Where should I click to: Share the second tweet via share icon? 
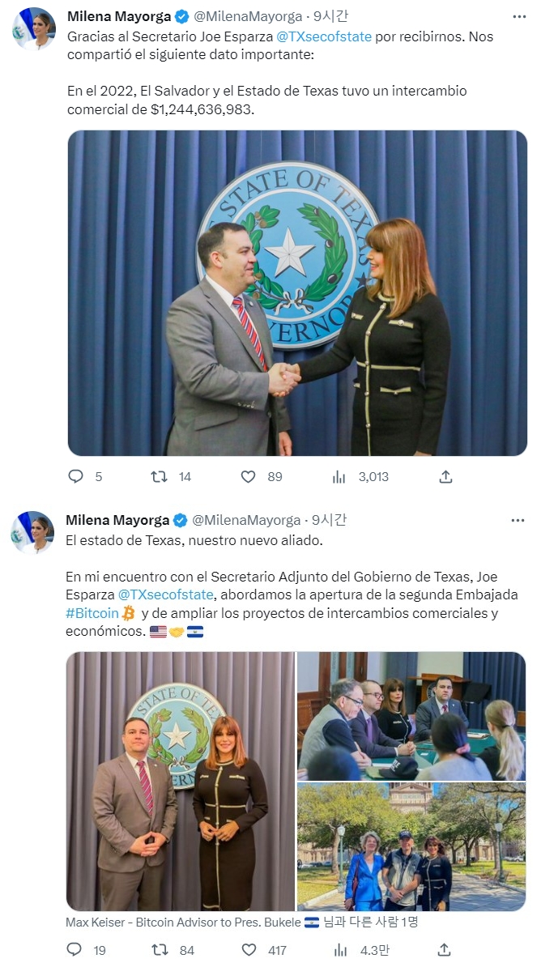[x=444, y=949]
